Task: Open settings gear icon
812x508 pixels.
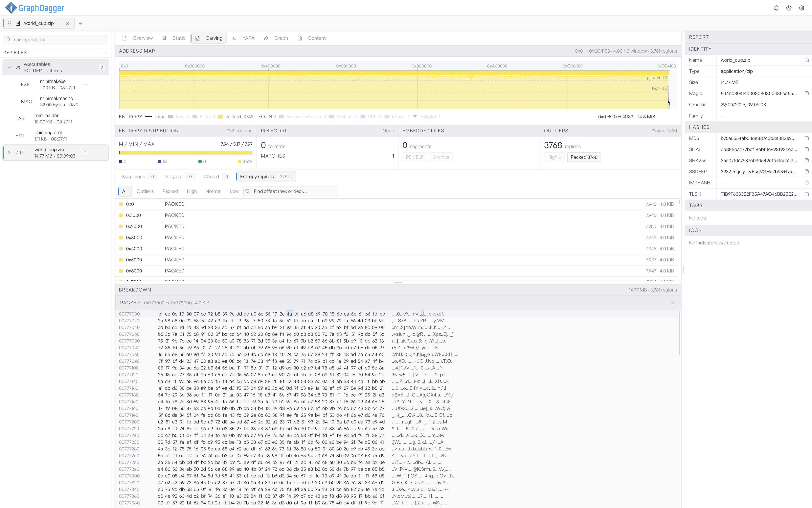Action: (x=802, y=8)
